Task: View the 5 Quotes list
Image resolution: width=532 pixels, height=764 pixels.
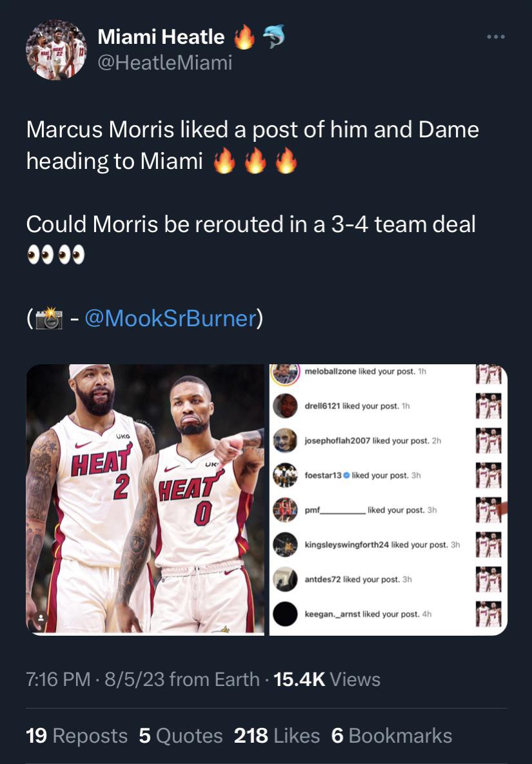Action: point(181,736)
